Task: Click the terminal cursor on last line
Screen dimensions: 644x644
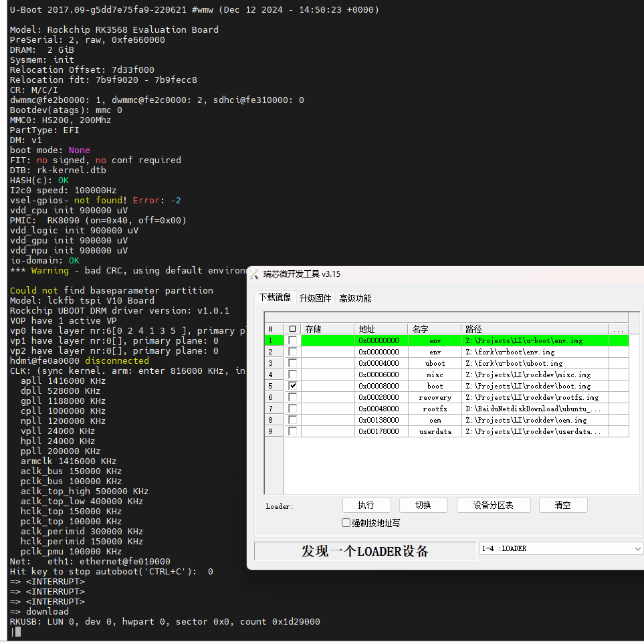Action: (x=17, y=632)
